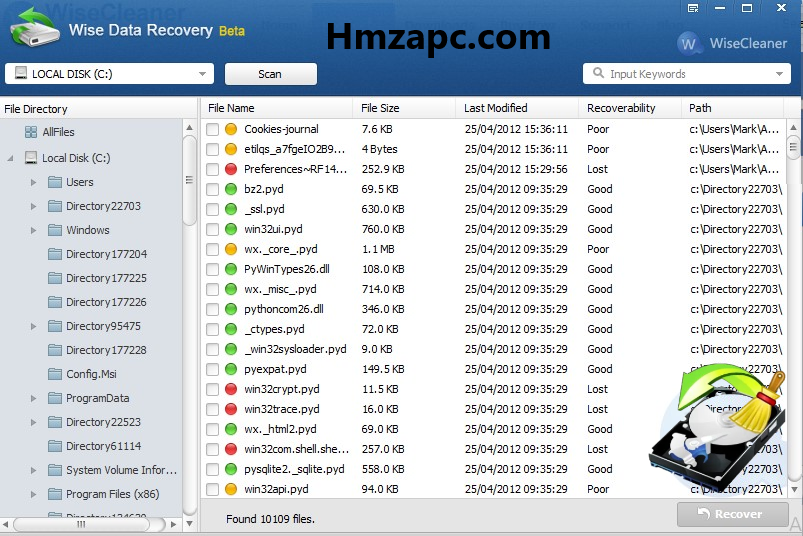
Task: Expand the Users folder node
Action: 33,182
